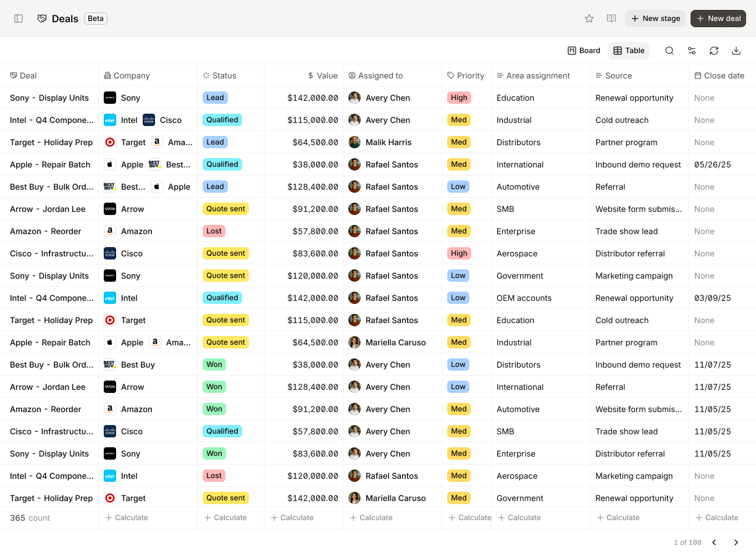Sort by Deal column header
This screenshot has width=756, height=556.
[49, 75]
